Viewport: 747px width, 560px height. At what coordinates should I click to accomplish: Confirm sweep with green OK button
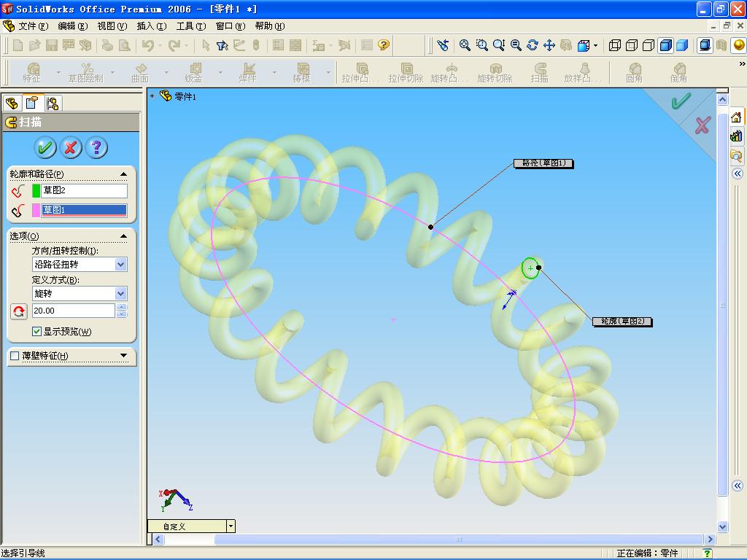44,147
